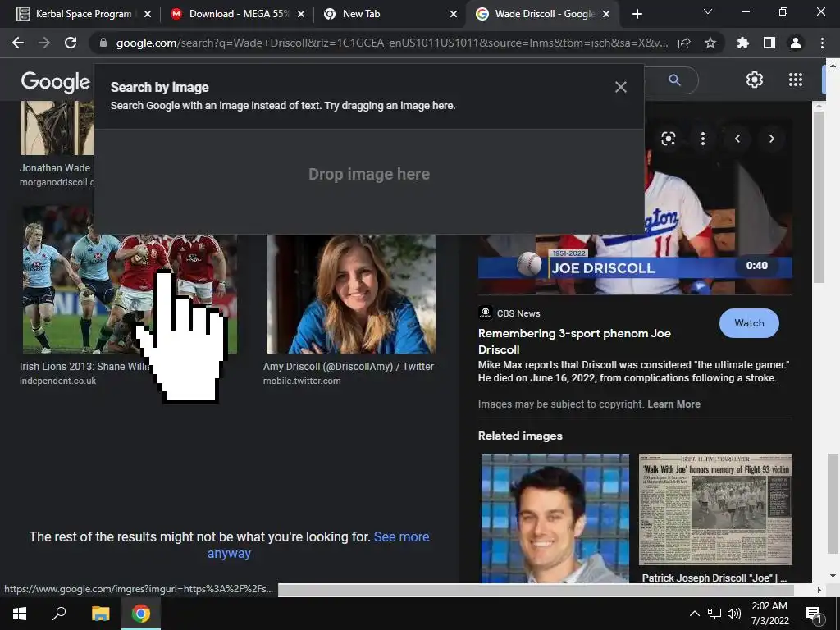Close the Kerbal Space Program tab
The image size is (840, 630).
point(148,14)
